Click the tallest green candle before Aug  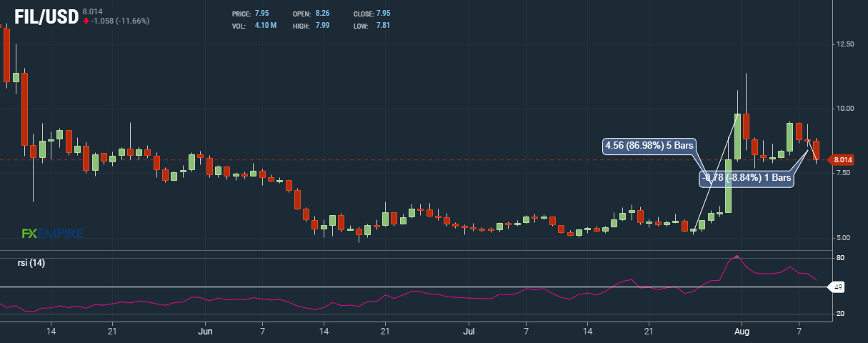click(729, 186)
